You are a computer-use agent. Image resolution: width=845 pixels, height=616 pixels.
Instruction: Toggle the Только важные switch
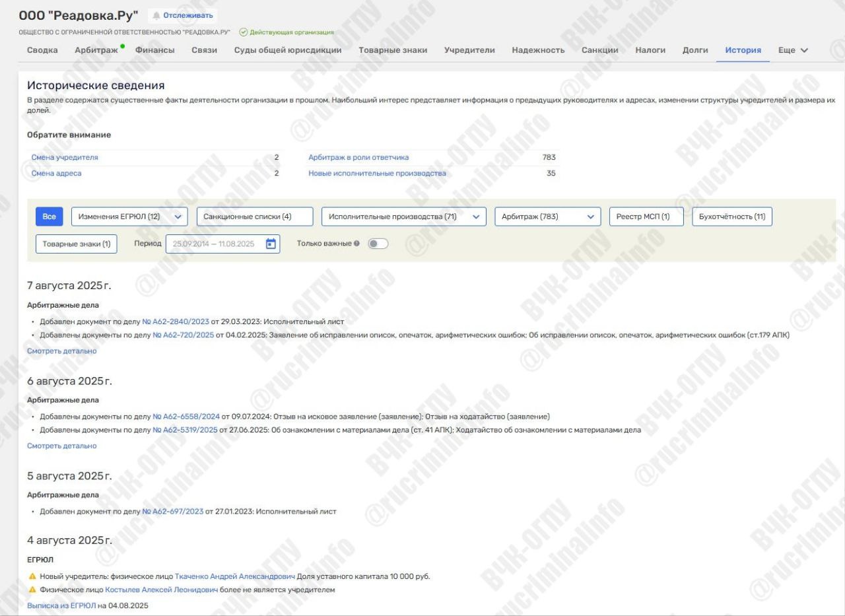378,244
